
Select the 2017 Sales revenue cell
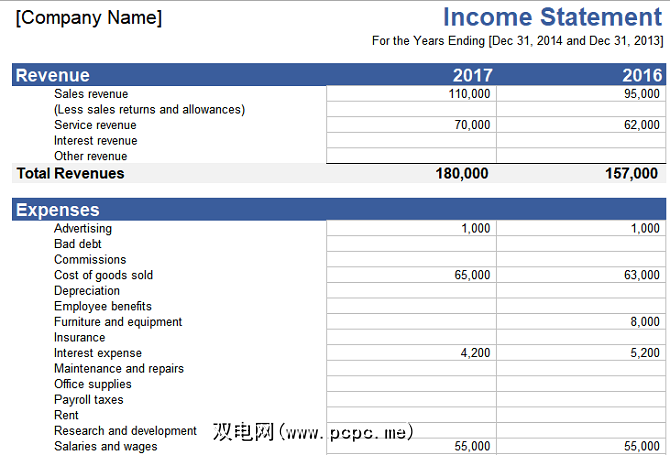(x=411, y=94)
